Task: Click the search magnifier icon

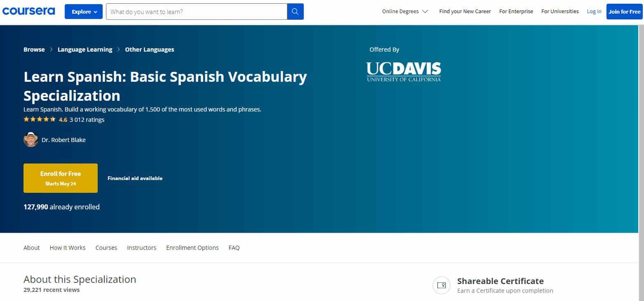Action: coord(295,12)
